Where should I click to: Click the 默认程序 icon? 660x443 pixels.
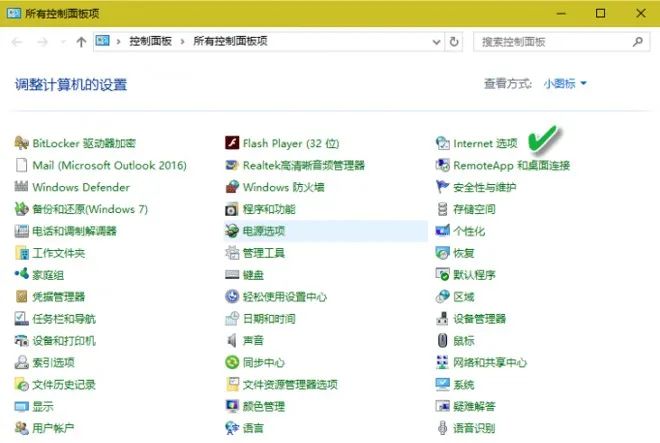(x=442, y=275)
